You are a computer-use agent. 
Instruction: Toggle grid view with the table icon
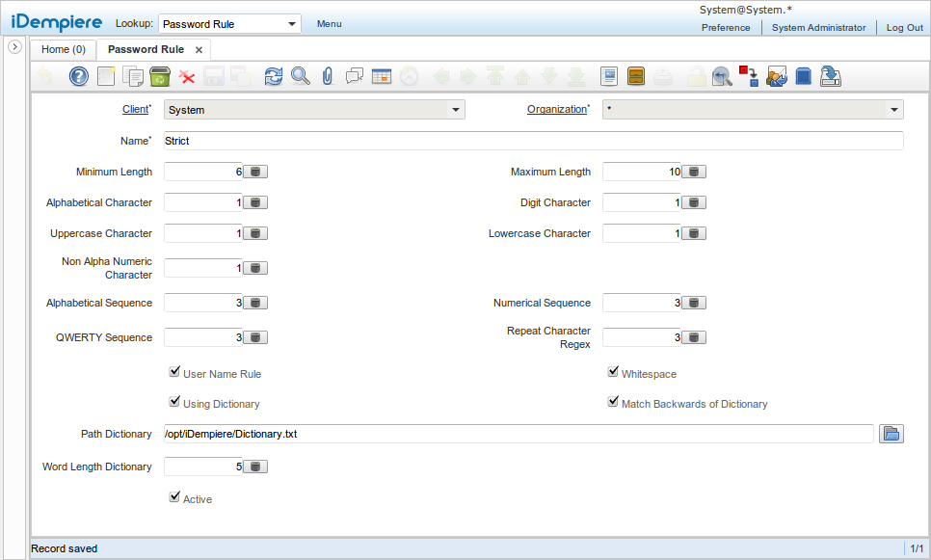click(x=381, y=76)
